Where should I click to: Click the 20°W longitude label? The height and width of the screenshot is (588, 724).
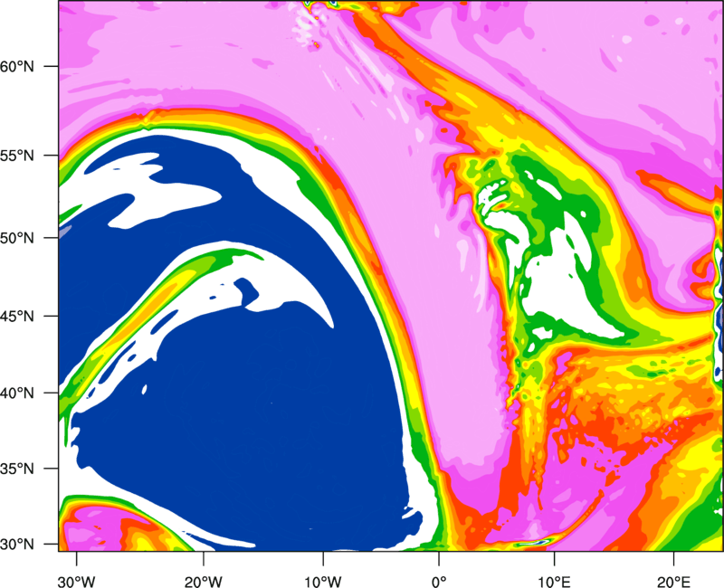tap(204, 582)
